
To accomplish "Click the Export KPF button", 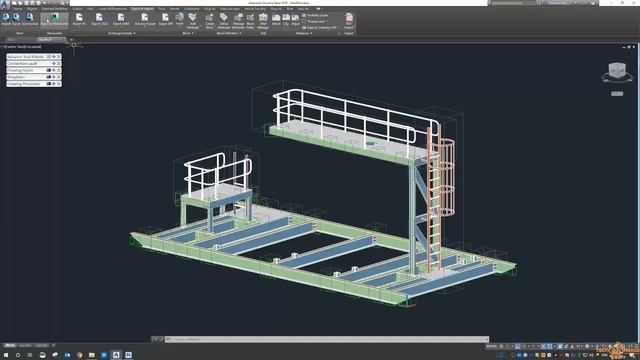I will point(165,19).
